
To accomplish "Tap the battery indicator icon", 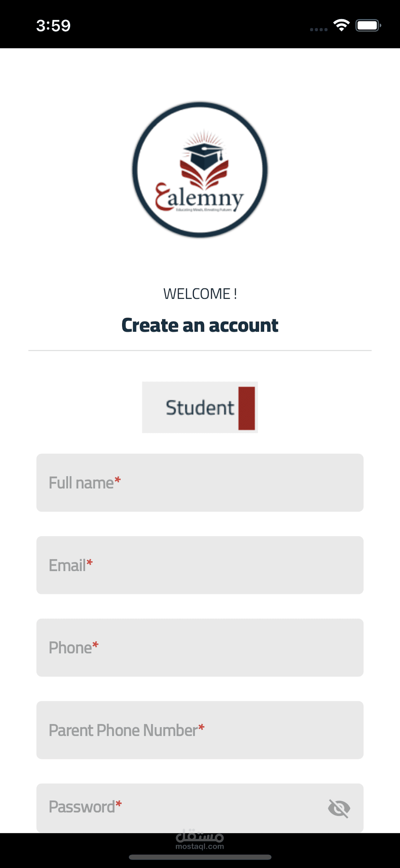I will tap(368, 25).
